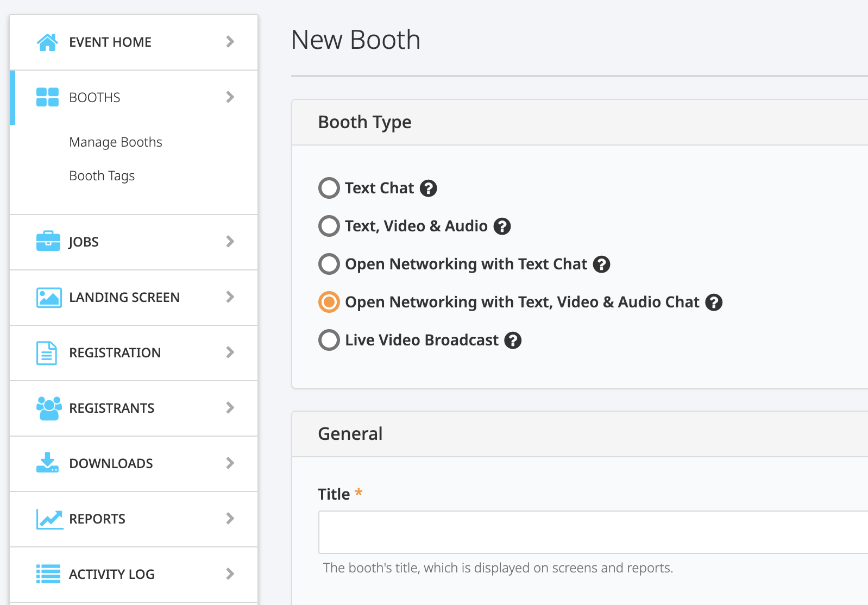Screen dimensions: 868x605
Task: Click the Downloads arrow icon
Action: (47, 463)
